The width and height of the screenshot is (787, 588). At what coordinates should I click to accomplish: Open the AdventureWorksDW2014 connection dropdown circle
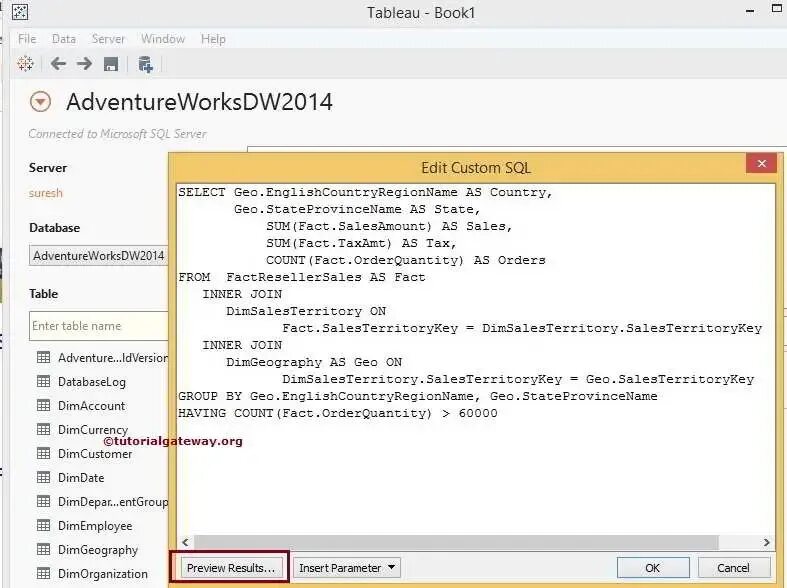click(40, 101)
